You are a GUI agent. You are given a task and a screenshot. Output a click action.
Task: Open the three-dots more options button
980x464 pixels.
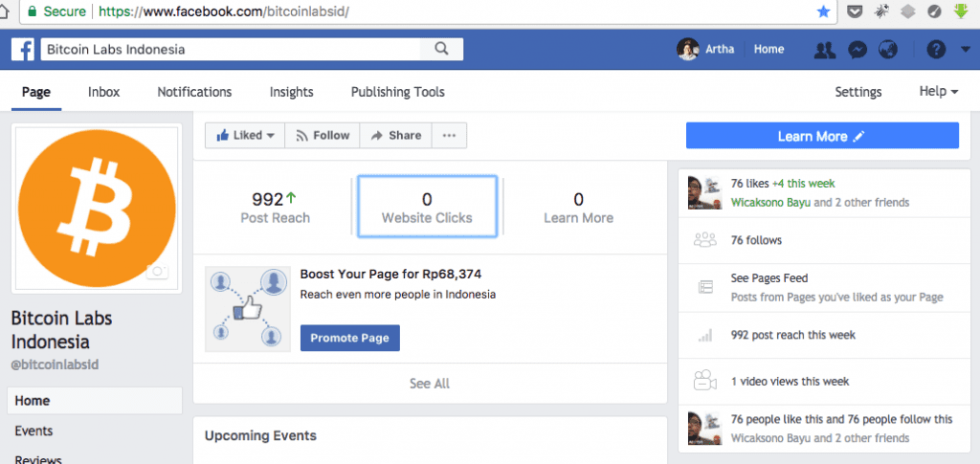click(448, 136)
